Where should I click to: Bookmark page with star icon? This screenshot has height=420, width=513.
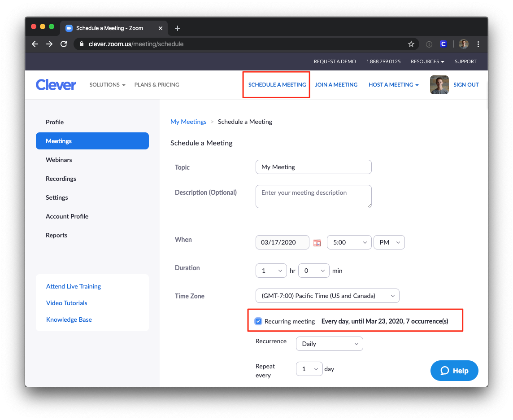pyautogui.click(x=411, y=44)
